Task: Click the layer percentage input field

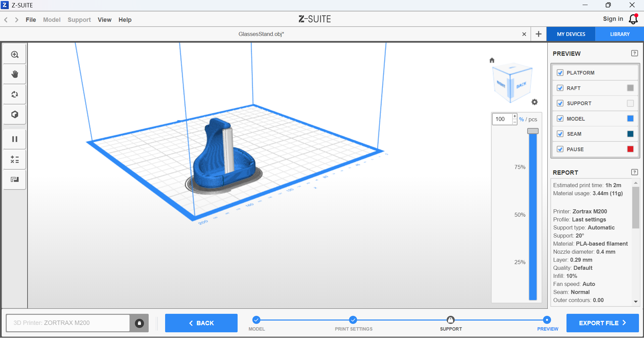Action: (502, 119)
